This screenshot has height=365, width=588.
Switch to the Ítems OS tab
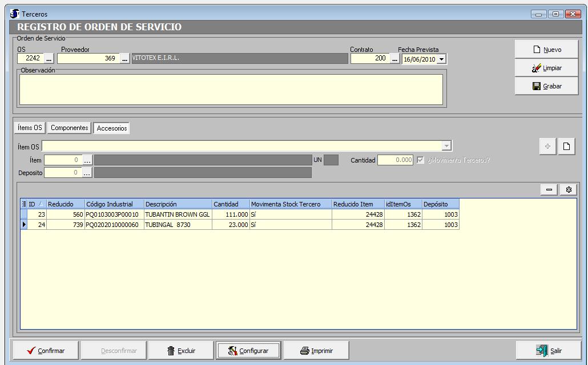[30, 128]
